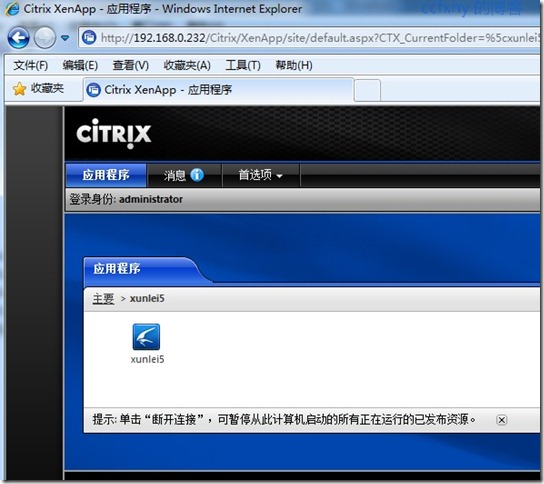Click the browser Back arrow button
The height and width of the screenshot is (484, 544).
pyautogui.click(x=18, y=38)
